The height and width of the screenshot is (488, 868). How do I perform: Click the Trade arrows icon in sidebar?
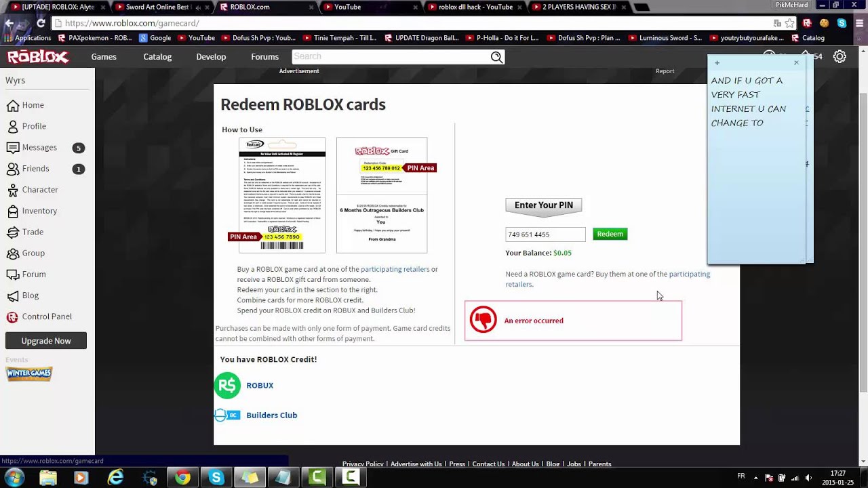coord(12,232)
